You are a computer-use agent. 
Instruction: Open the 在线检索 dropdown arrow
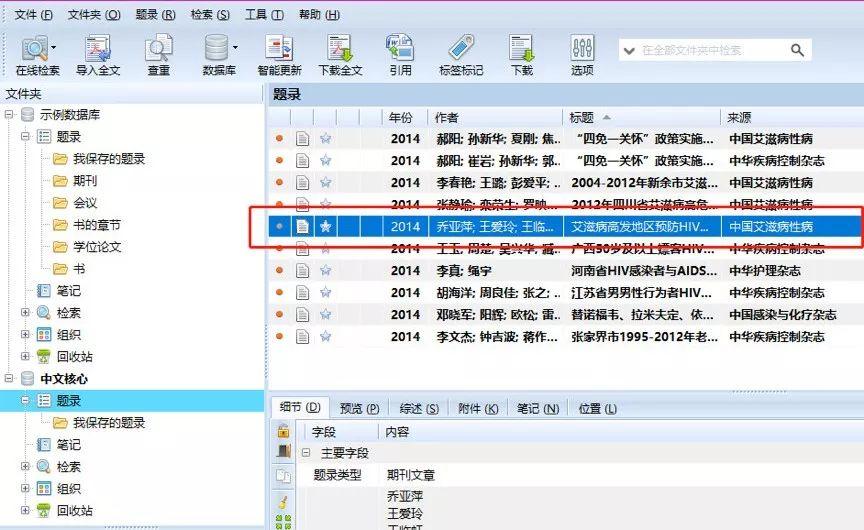tap(53, 48)
